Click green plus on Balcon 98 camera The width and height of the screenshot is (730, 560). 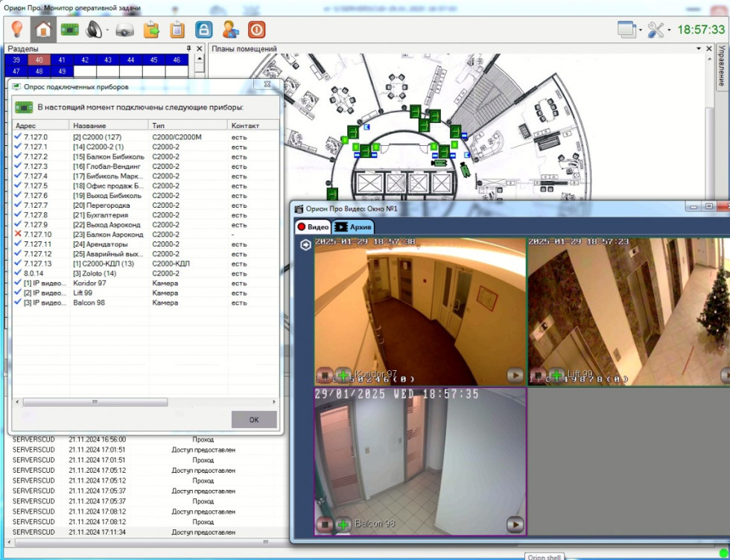coord(343,524)
